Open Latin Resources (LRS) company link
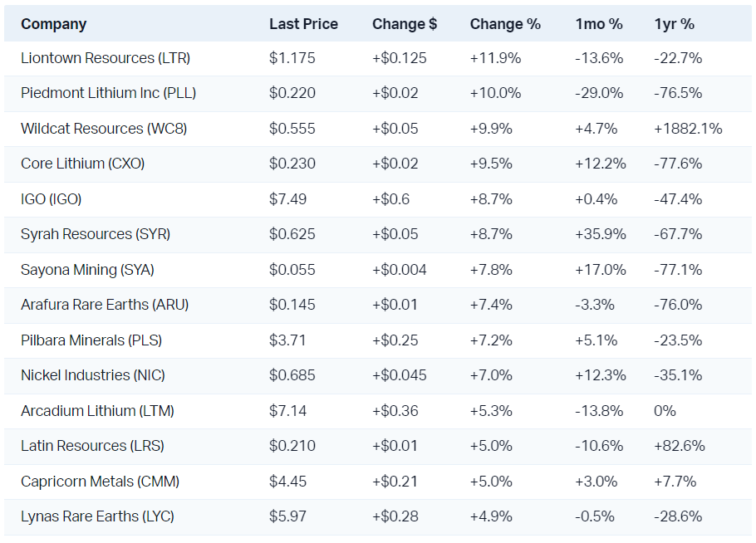756x543 pixels. (x=93, y=446)
